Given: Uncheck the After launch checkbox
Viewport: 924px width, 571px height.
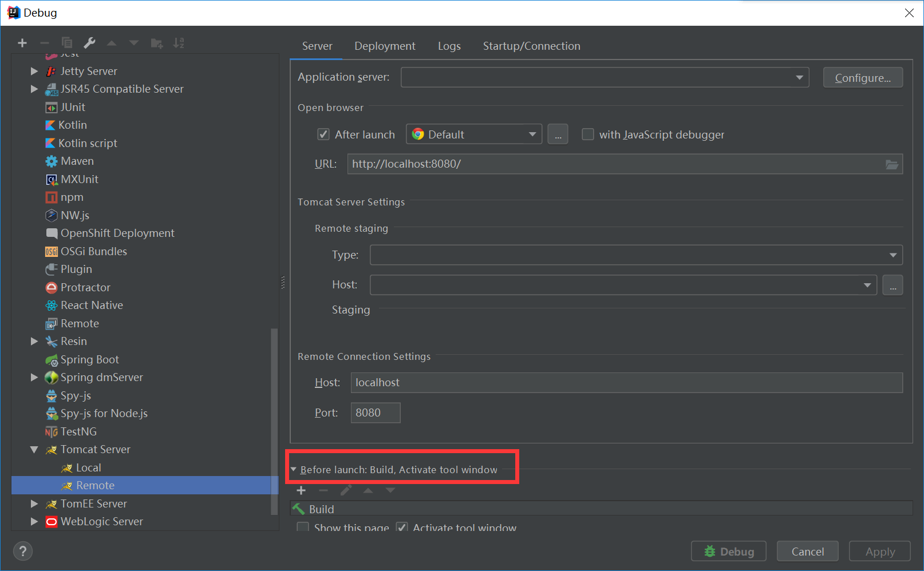Looking at the screenshot, I should [x=323, y=134].
